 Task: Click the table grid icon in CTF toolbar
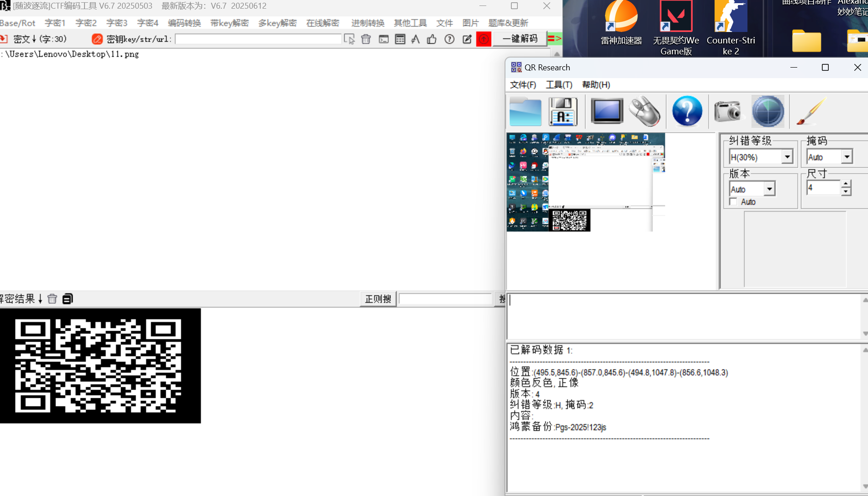point(400,39)
